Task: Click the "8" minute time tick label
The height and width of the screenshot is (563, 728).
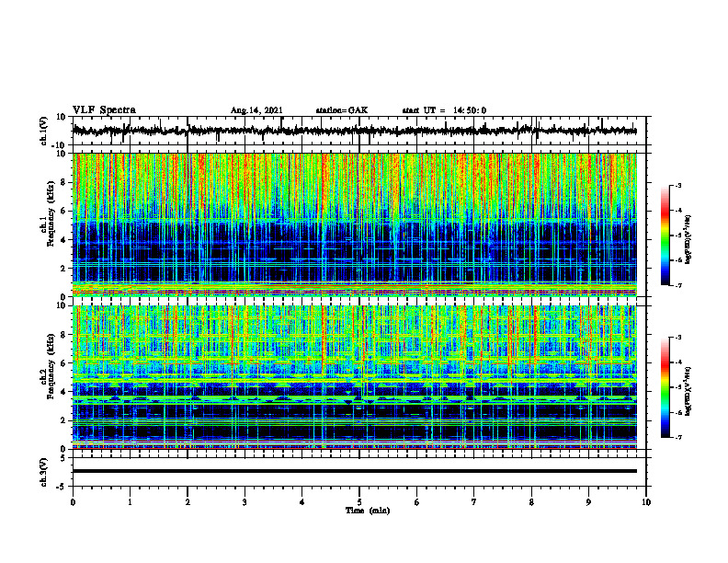Action: (x=531, y=502)
